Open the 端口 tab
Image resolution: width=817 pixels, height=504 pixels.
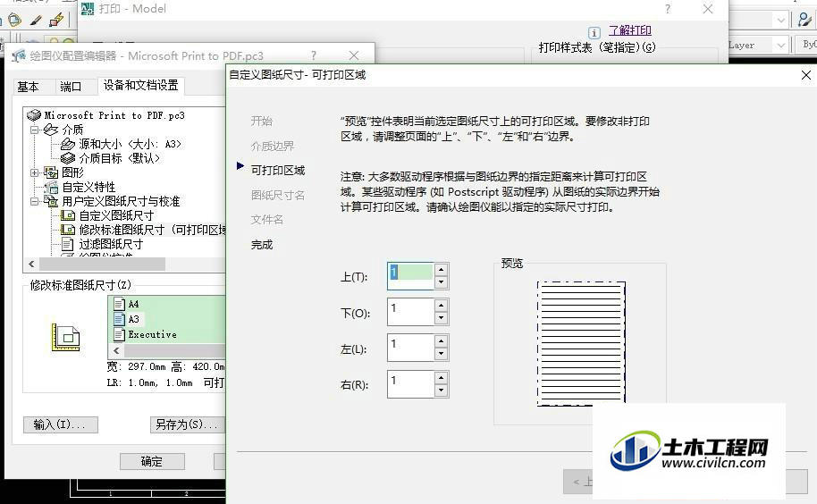tap(71, 87)
